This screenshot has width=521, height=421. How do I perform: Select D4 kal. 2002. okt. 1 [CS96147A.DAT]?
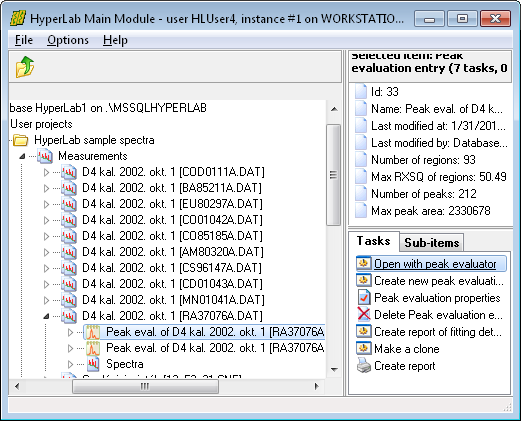coord(172,268)
